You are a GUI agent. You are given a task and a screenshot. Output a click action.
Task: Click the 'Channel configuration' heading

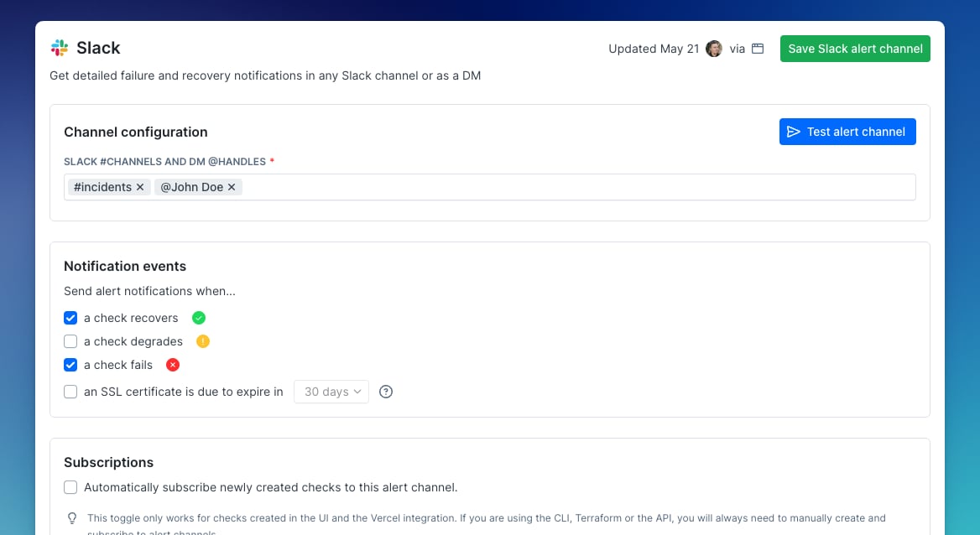click(x=136, y=132)
